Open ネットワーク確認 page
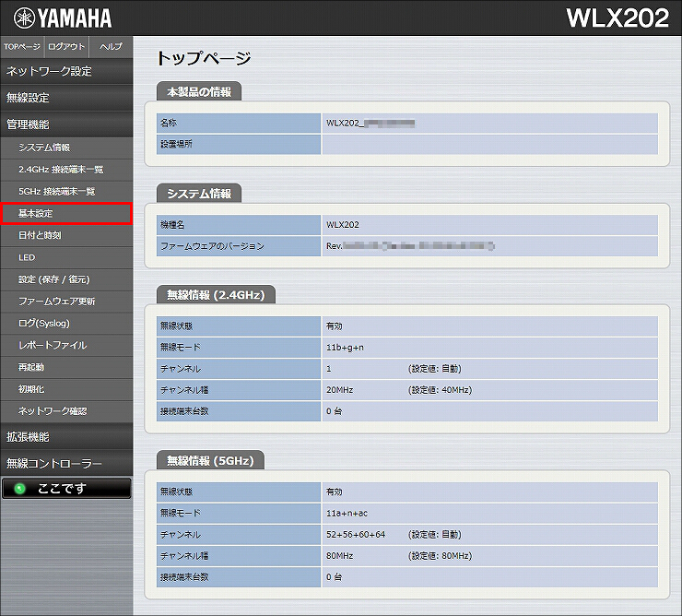 [66, 411]
